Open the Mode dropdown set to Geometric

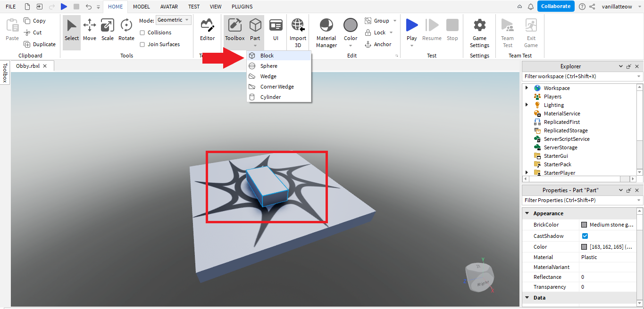coord(173,20)
